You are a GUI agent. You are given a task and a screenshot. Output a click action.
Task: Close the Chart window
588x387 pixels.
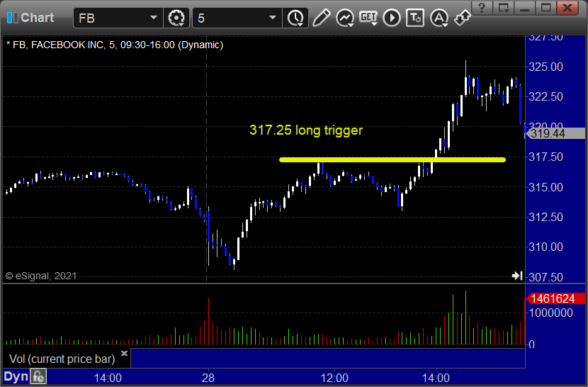click(x=567, y=8)
